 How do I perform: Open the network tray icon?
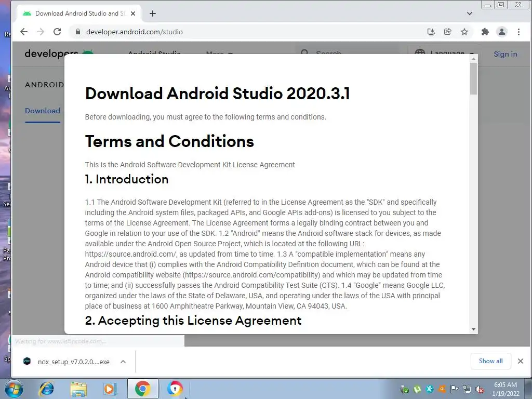[467, 390]
